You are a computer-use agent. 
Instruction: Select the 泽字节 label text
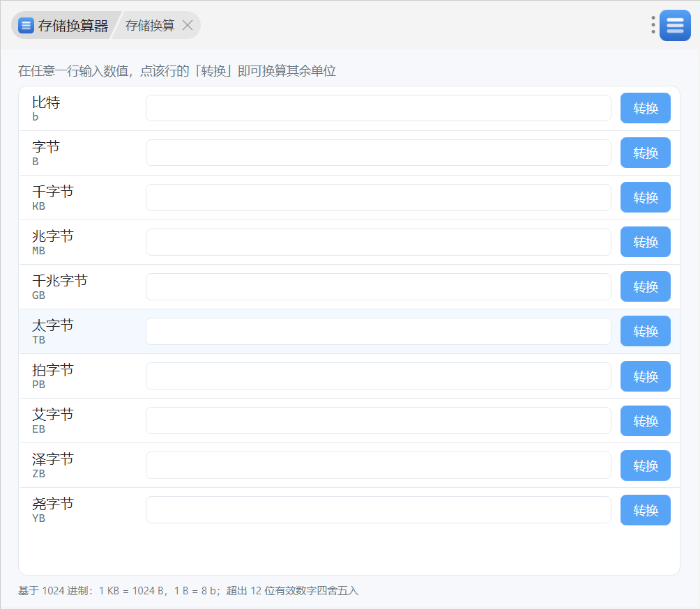coord(53,459)
